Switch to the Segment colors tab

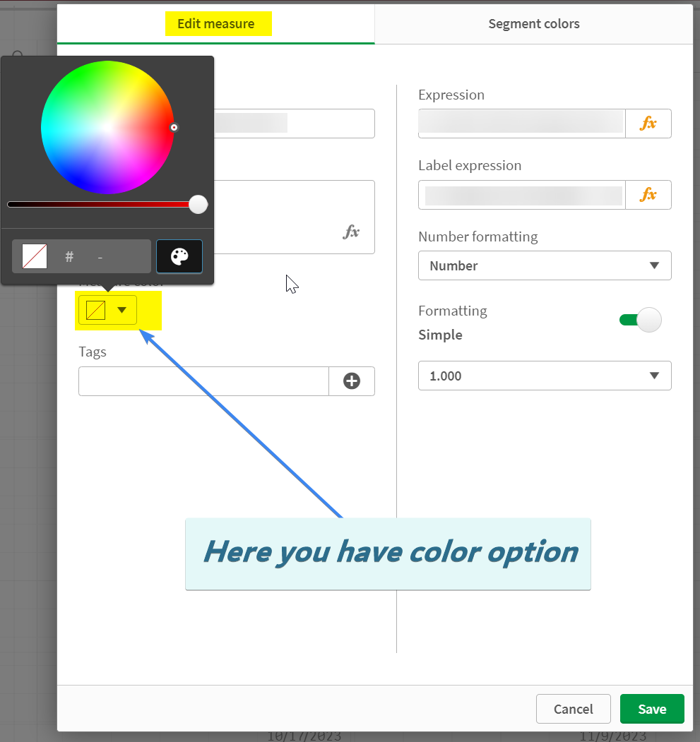pos(533,23)
